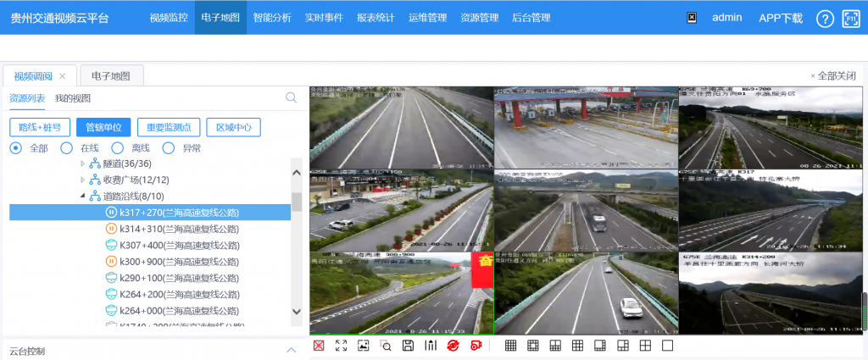Select the 在线 radio button

pos(66,148)
